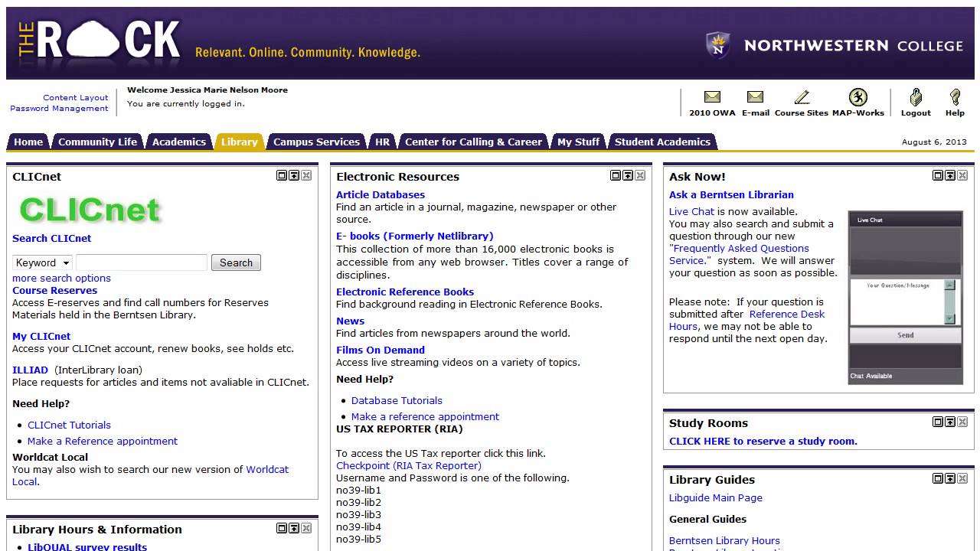Collapse the Electronic Resources panel
980x551 pixels.
(x=628, y=175)
